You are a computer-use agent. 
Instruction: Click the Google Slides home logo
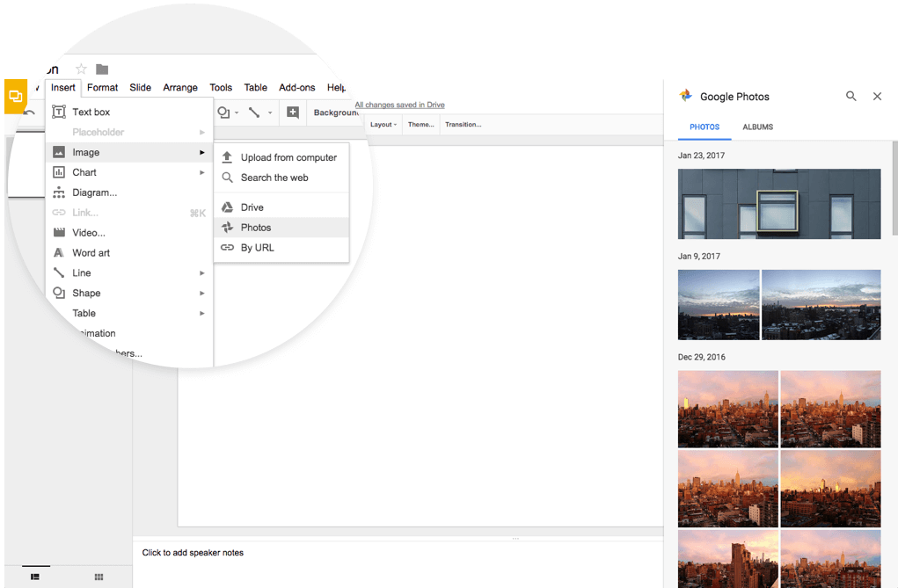15,97
